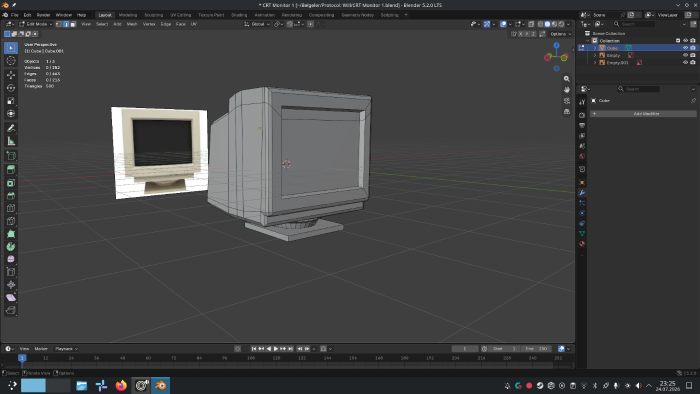This screenshot has height=394, width=700.
Task: Enable wireframe viewport shading
Action: (540, 24)
